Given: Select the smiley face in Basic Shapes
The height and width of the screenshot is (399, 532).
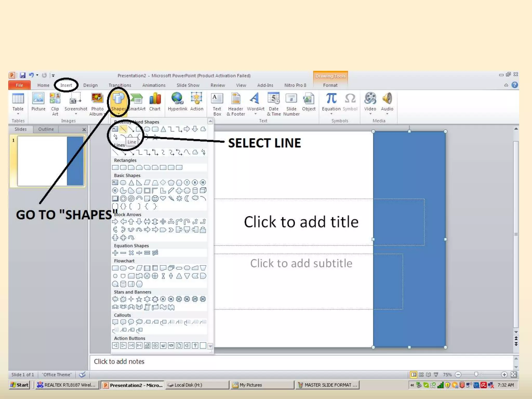Looking at the screenshot, I should [x=155, y=199].
